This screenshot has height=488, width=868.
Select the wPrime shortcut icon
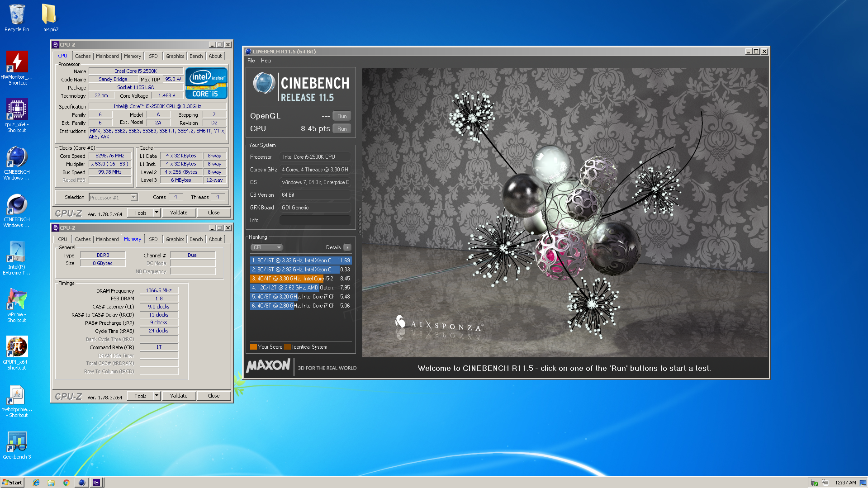pyautogui.click(x=17, y=305)
